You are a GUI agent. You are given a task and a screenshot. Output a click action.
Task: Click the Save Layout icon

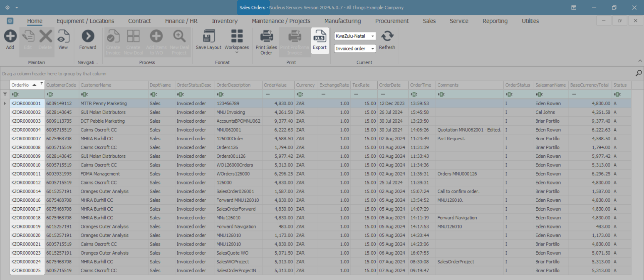[209, 37]
